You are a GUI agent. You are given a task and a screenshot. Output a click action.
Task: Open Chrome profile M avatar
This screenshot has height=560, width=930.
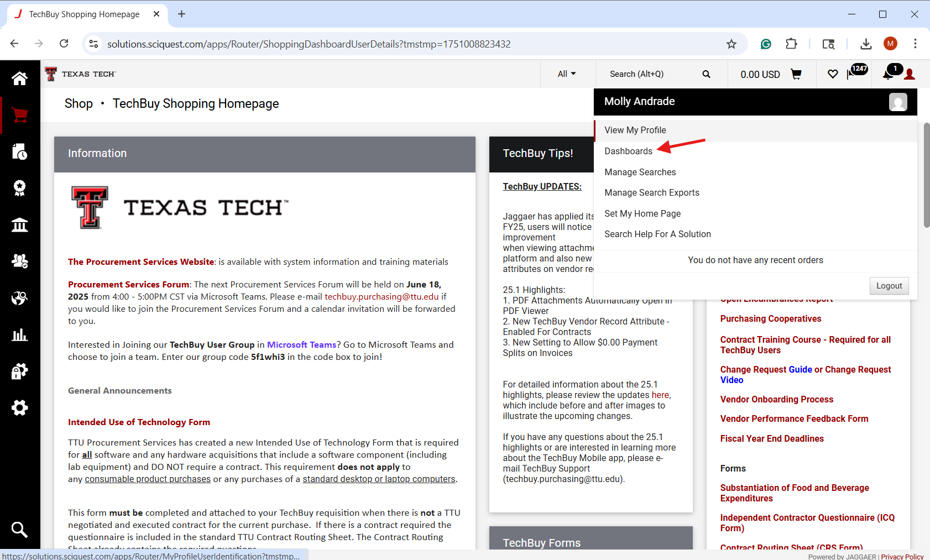click(x=890, y=44)
